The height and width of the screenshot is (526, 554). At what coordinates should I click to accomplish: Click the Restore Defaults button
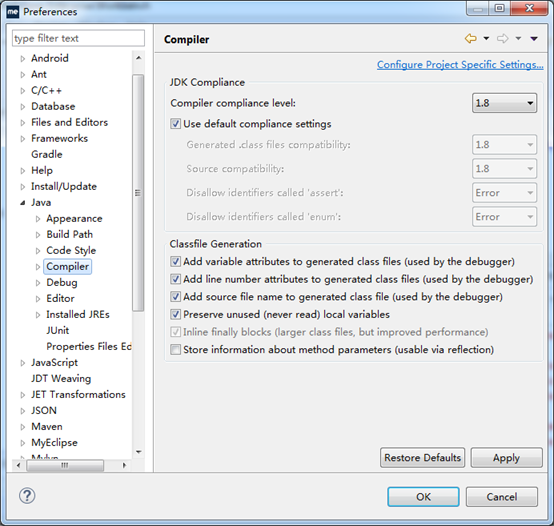423,458
